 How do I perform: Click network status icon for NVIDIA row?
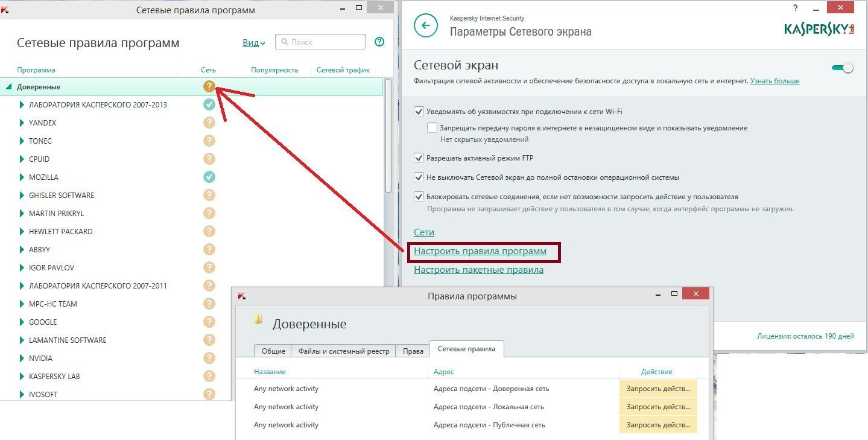(209, 358)
